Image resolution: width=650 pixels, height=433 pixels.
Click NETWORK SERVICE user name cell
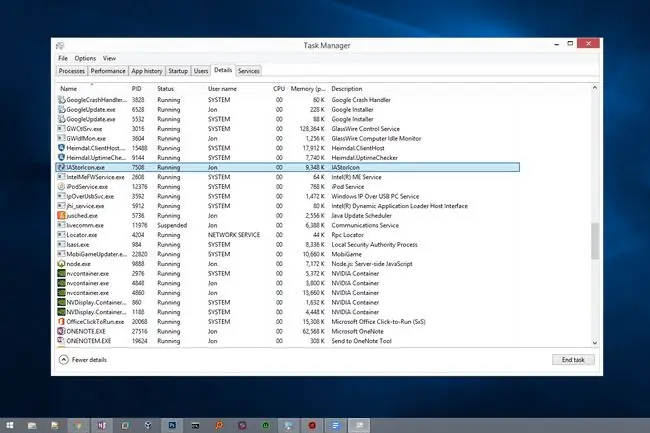(x=234, y=235)
